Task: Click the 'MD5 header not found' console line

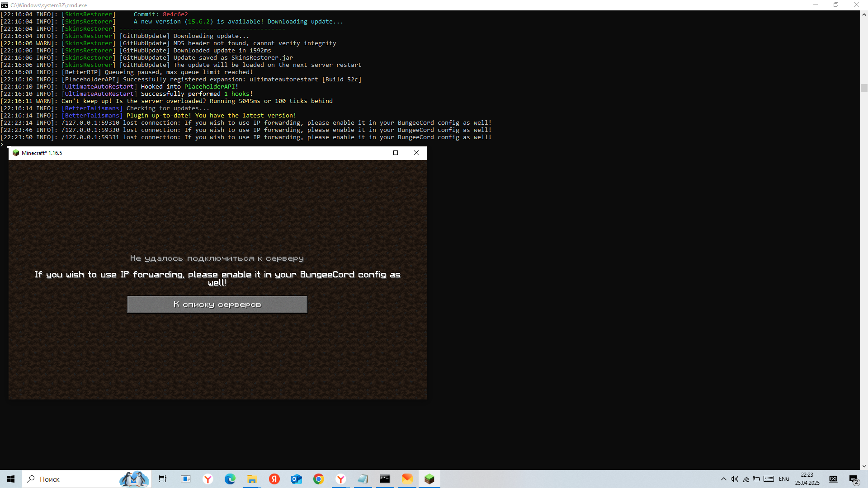Action: (168, 43)
